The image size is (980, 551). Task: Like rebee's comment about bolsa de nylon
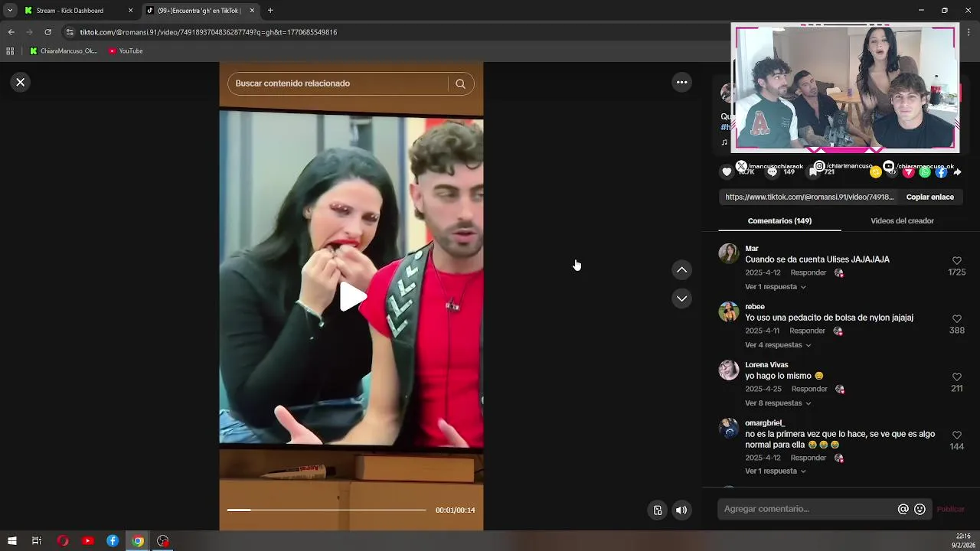tap(956, 319)
